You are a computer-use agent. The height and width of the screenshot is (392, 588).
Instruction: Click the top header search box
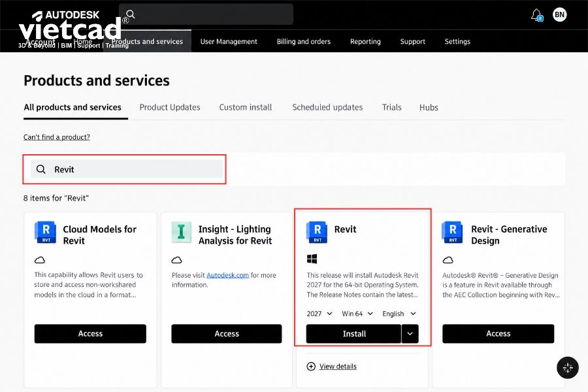[x=206, y=14]
